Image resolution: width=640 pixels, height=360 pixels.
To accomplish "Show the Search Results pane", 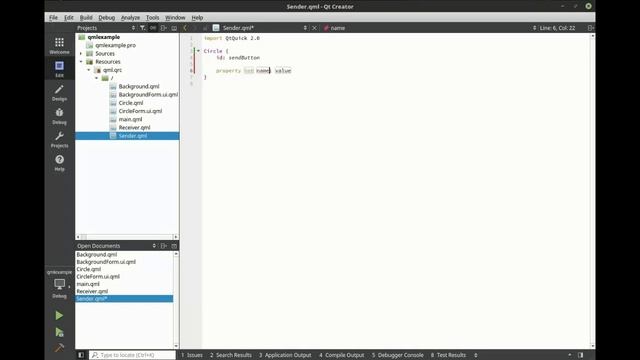I will [231, 355].
